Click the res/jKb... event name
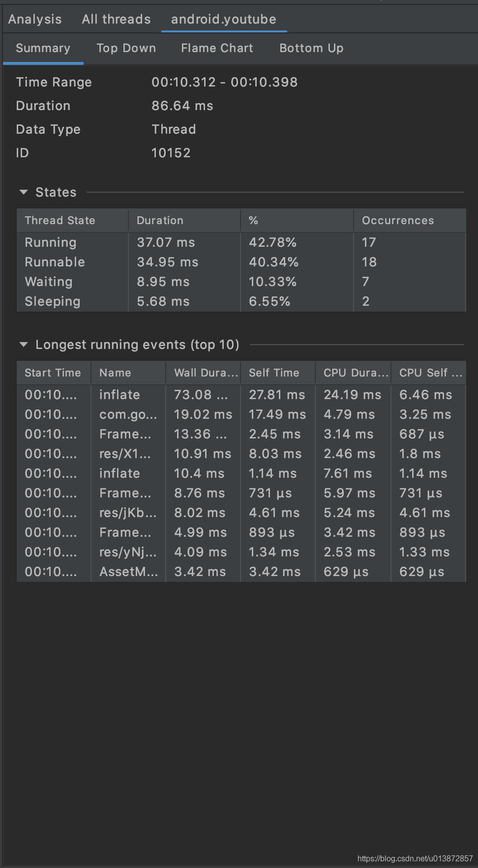This screenshot has width=478, height=868. click(128, 513)
